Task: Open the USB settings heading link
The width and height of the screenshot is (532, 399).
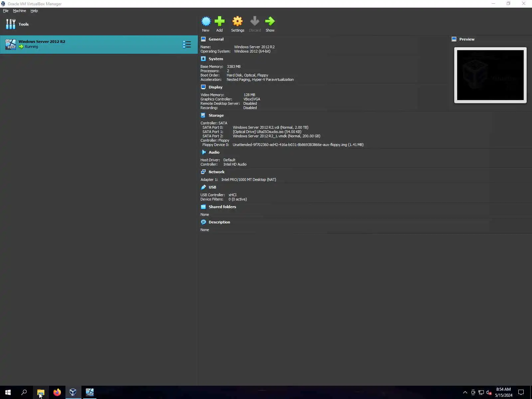Action: click(212, 187)
